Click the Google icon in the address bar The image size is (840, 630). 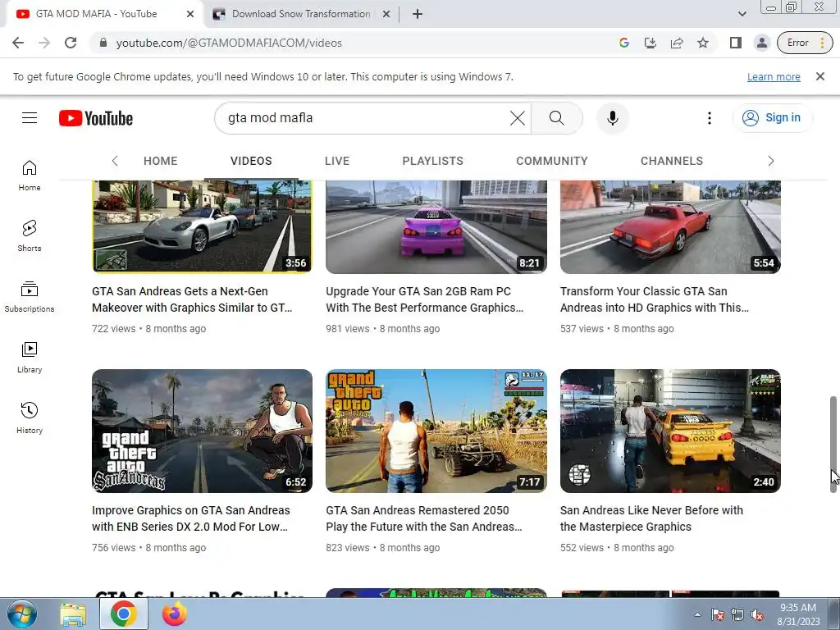[624, 43]
